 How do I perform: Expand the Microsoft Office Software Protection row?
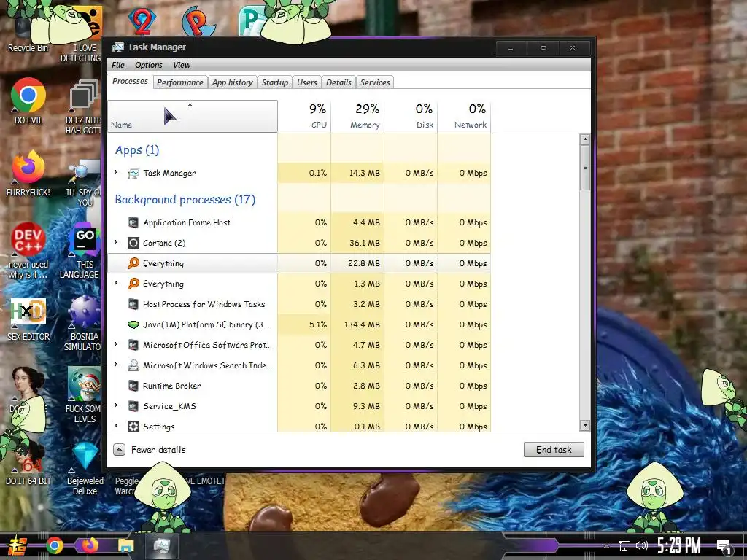pos(116,344)
